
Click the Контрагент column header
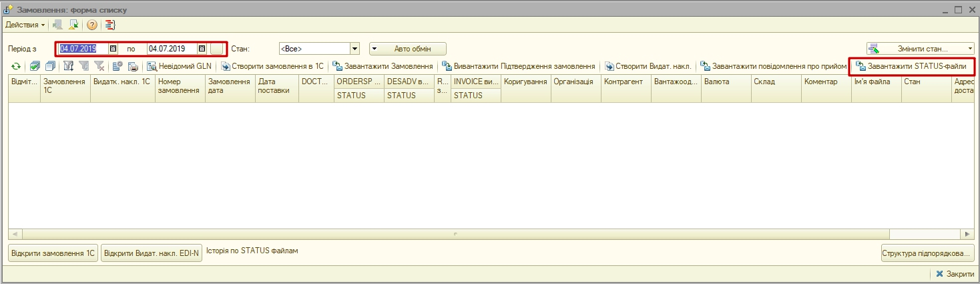(626, 88)
